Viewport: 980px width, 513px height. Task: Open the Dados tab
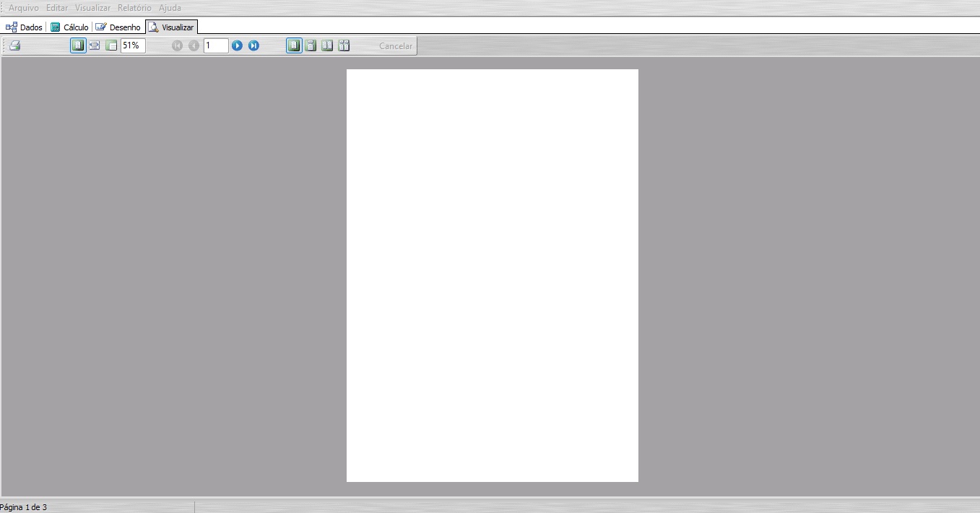25,27
